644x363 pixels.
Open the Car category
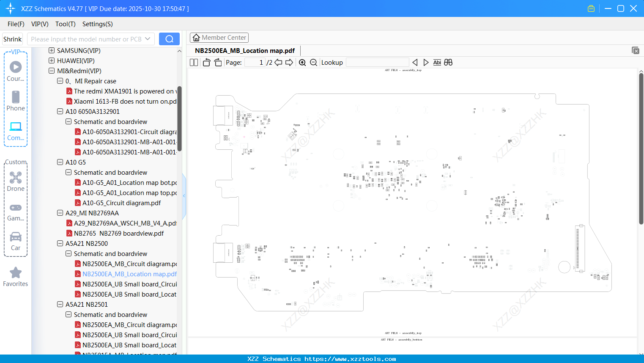16,241
